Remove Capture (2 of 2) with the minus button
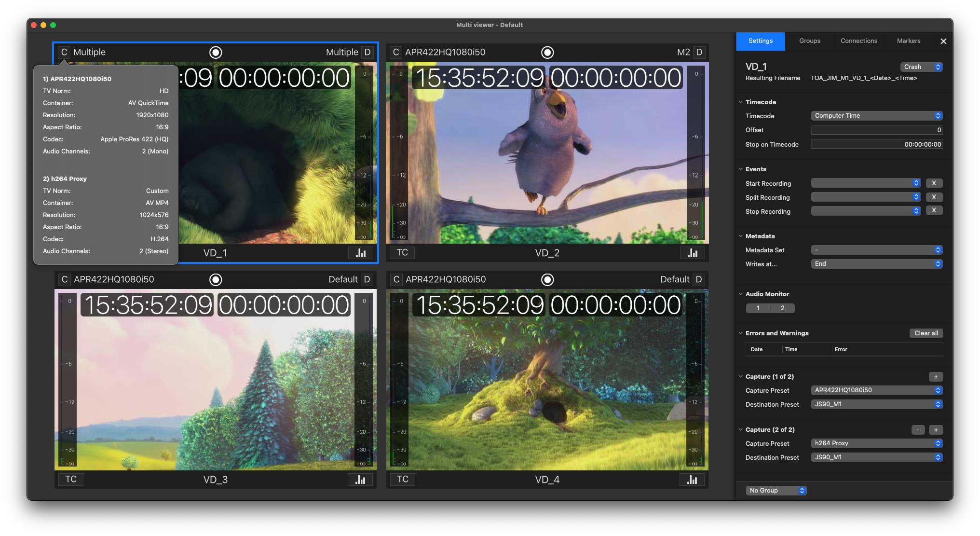 918,430
